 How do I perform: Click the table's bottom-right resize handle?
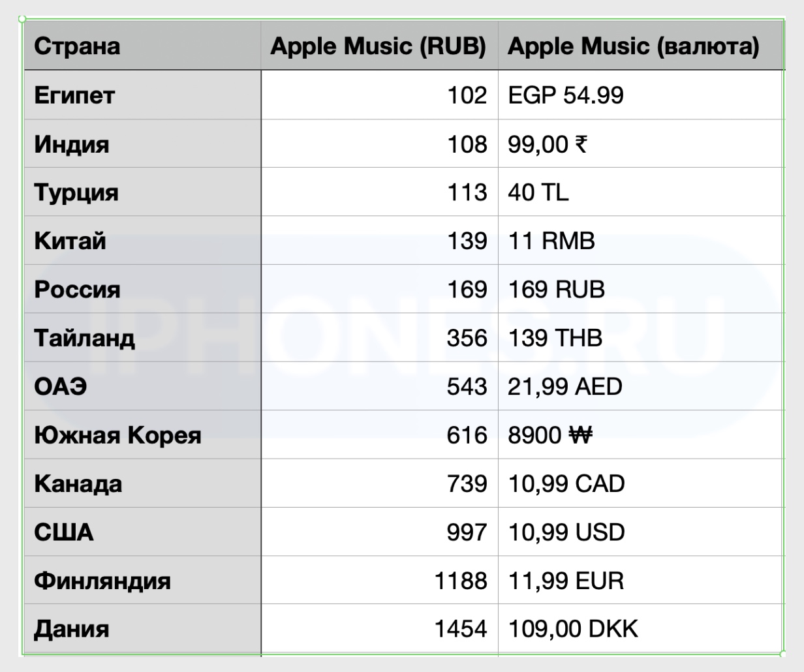[x=784, y=654]
